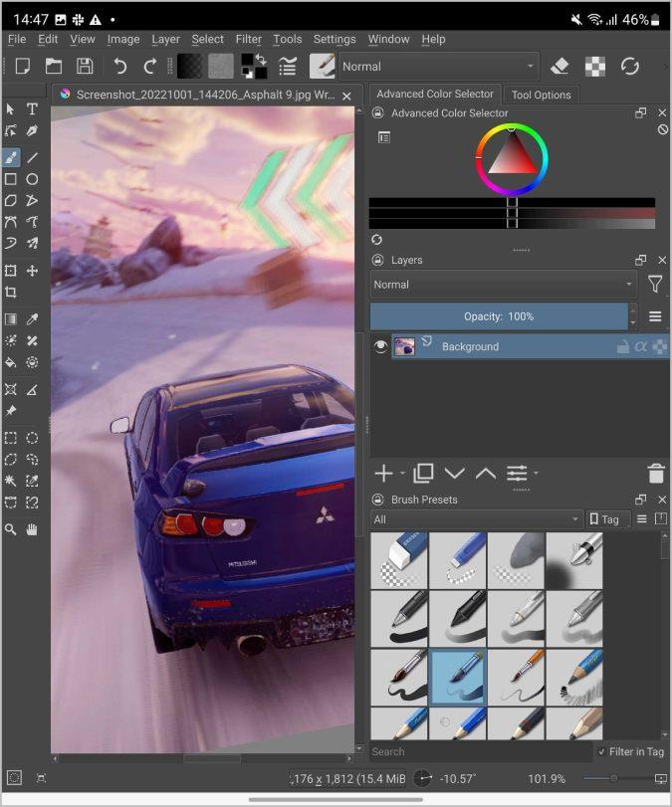Select the Ellipse tool
Image resolution: width=672 pixels, height=807 pixels.
coord(32,179)
